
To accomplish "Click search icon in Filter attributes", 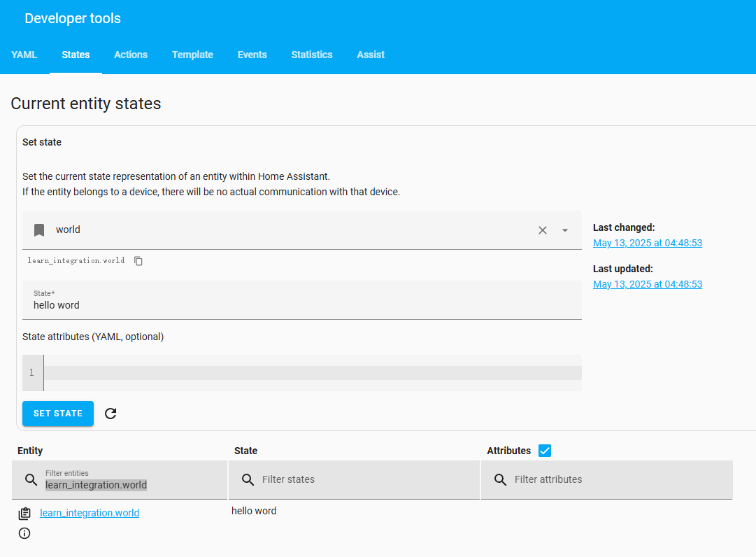I will [x=500, y=480].
